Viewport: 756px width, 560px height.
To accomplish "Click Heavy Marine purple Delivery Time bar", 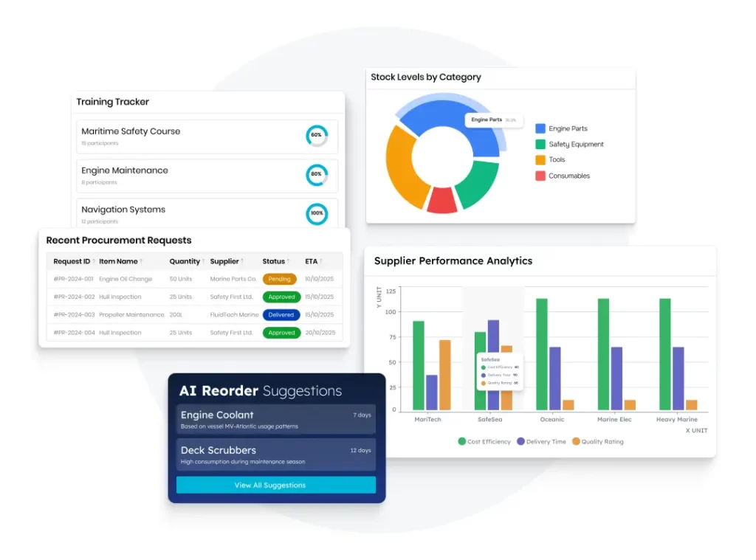I will click(x=678, y=378).
